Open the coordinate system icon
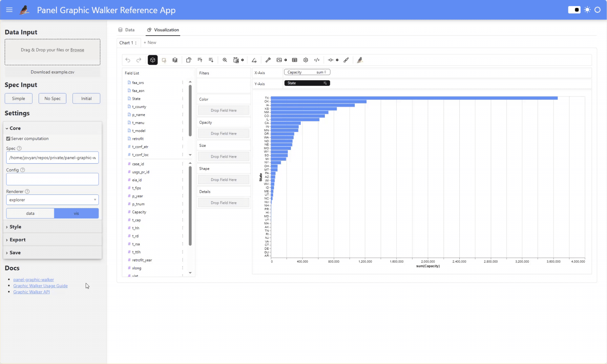Viewport: 607px width, 364px height. tap(254, 60)
